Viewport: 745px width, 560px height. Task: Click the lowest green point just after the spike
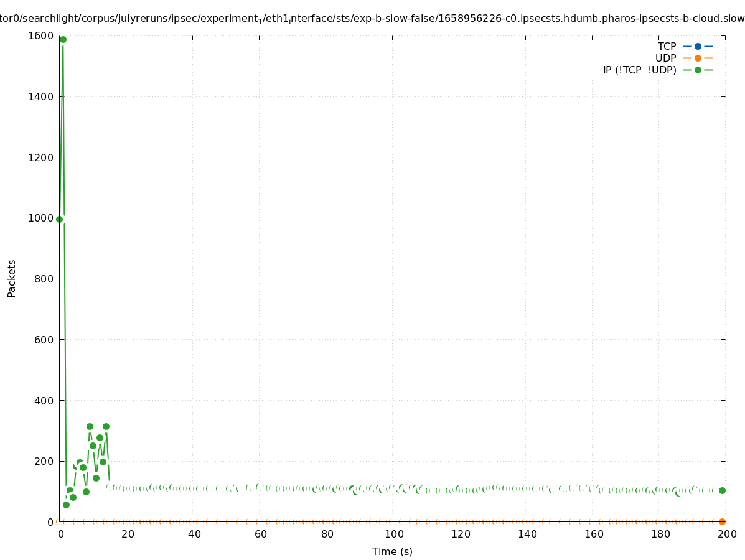pyautogui.click(x=66, y=505)
